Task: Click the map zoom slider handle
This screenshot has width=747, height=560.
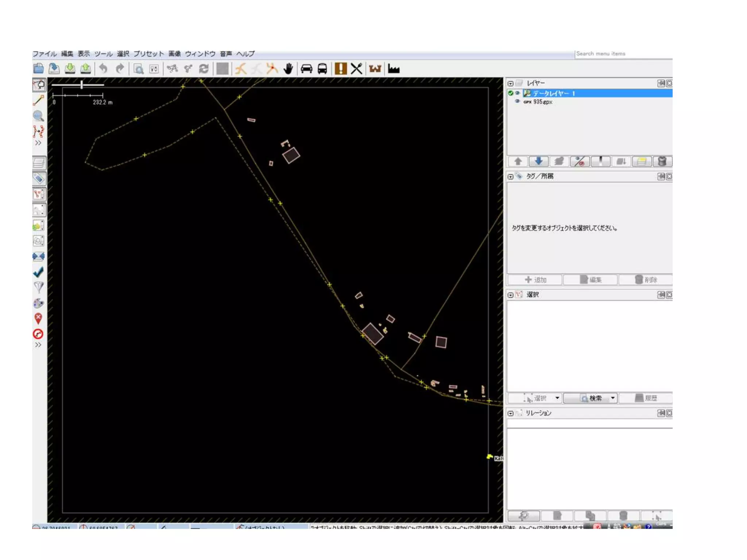Action: [x=82, y=85]
